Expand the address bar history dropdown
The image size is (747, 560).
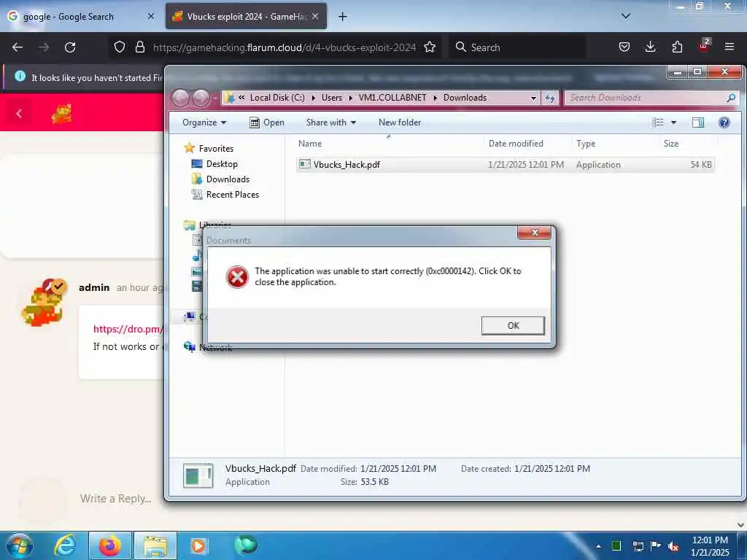click(533, 98)
